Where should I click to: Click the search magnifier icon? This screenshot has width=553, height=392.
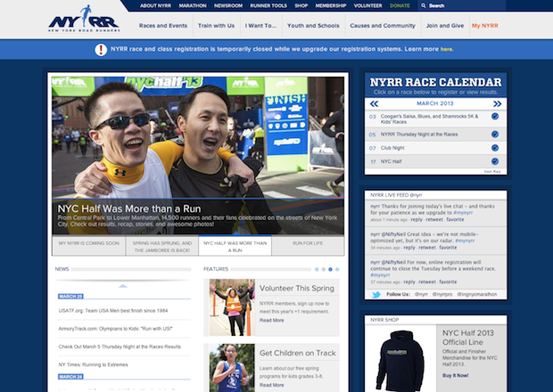(x=423, y=5)
